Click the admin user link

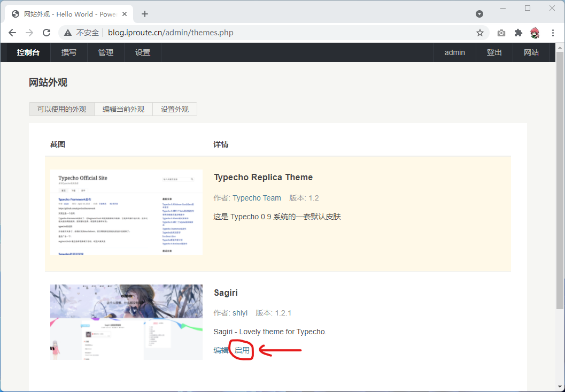click(x=455, y=52)
